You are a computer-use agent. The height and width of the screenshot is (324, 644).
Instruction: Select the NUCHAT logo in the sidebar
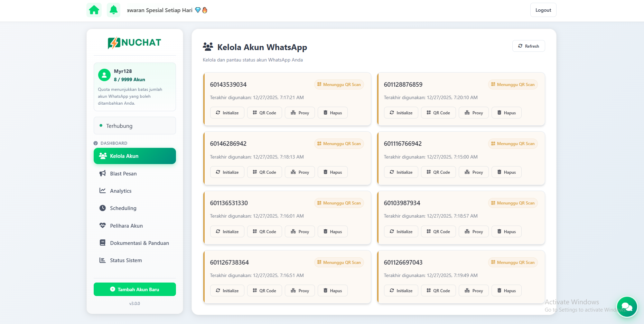[134, 42]
